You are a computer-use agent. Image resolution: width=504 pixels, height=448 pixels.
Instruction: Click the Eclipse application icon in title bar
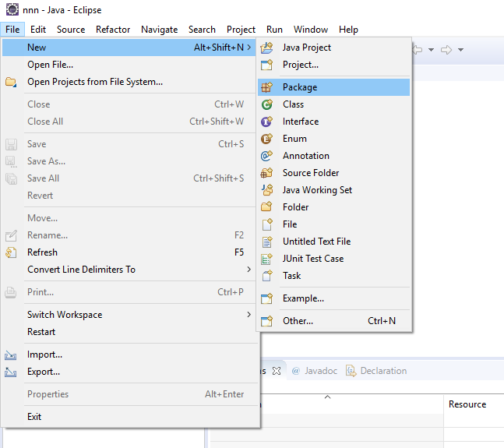(12, 9)
